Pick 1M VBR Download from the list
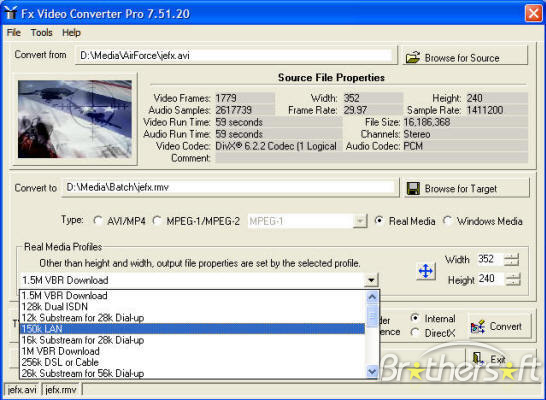 (193, 351)
